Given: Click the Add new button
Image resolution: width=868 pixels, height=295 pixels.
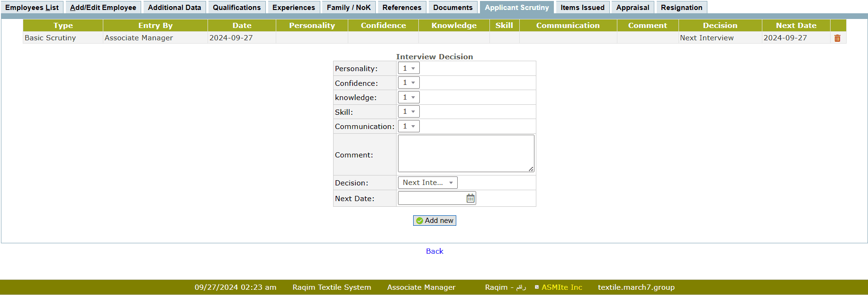Looking at the screenshot, I should (x=434, y=221).
